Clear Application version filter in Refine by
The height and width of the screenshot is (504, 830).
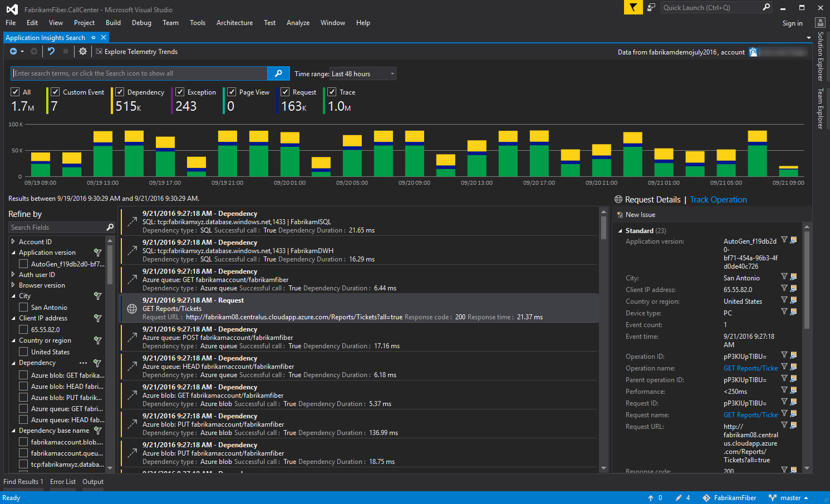[97, 253]
